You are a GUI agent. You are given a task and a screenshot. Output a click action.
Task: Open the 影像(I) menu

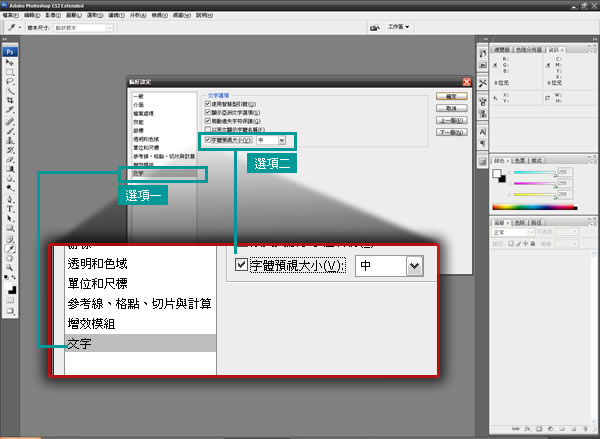click(53, 15)
